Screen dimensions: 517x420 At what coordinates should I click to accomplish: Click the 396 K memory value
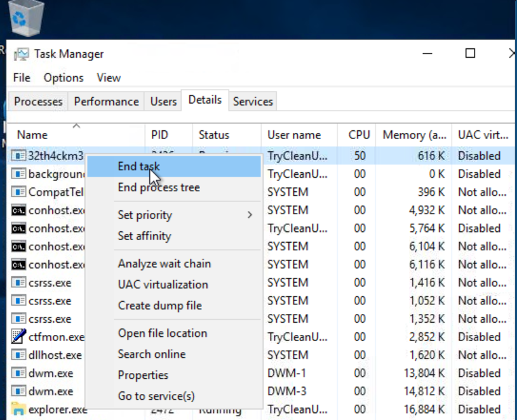point(431,192)
